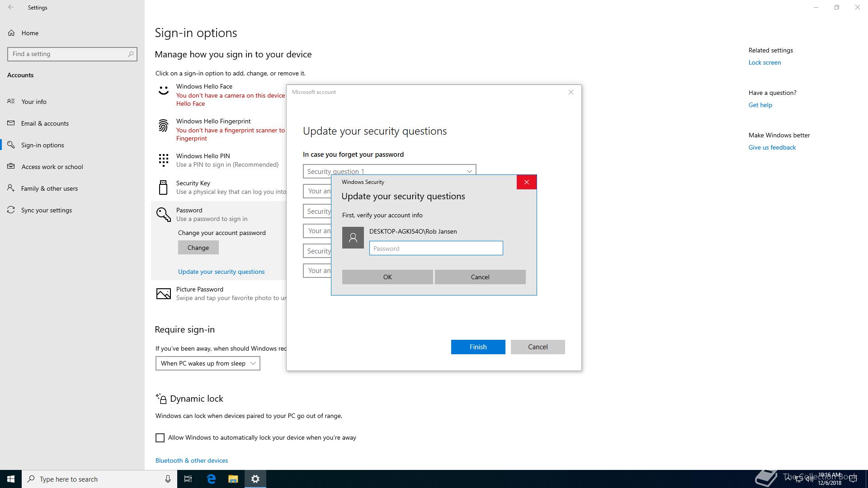Screen dimensions: 868x488
Task: Enable Allow Windows to automatically lock checkbox
Action: point(160,438)
